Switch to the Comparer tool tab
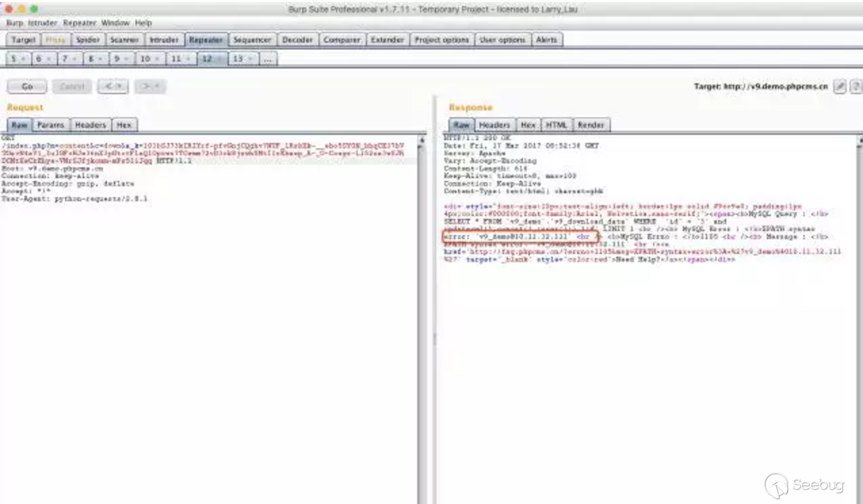This screenshot has width=863, height=504. point(342,40)
